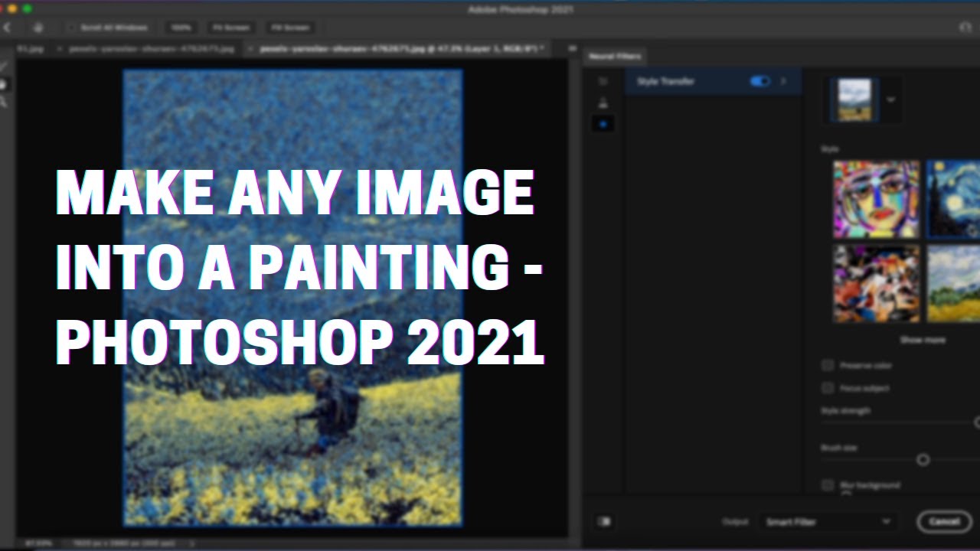Check the Focus subject option
Viewport: 980px width, 551px height.
coord(827,388)
